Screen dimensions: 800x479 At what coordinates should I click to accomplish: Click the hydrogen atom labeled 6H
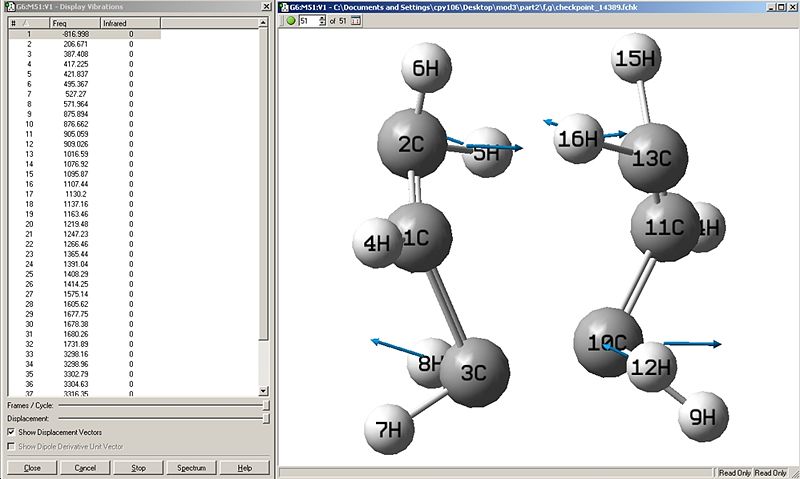[427, 68]
